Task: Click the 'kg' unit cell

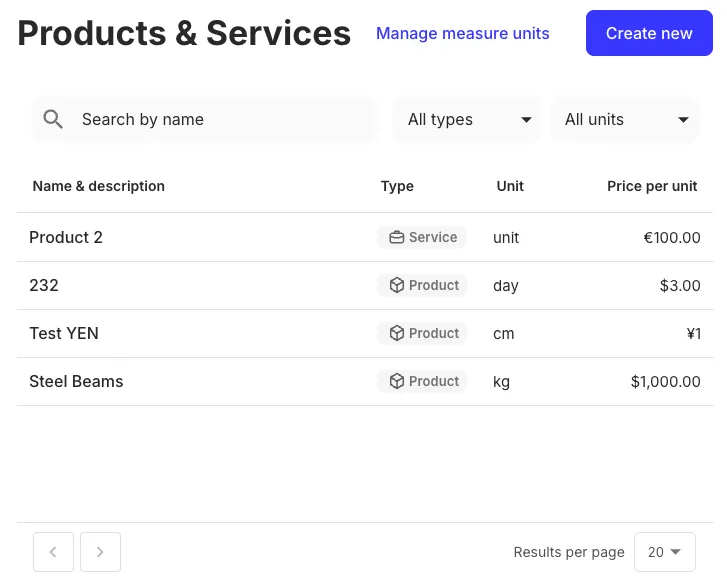Action: tap(501, 382)
